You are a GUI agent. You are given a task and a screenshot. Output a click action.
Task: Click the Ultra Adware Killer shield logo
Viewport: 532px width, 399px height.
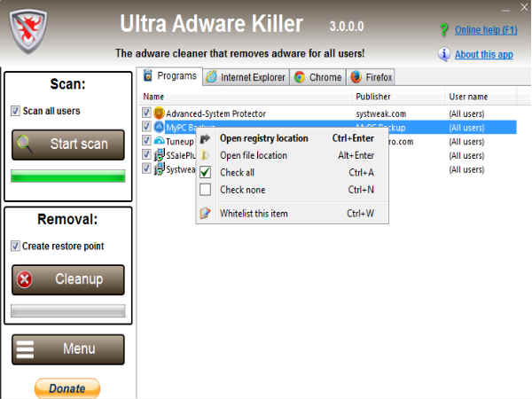pyautogui.click(x=34, y=32)
